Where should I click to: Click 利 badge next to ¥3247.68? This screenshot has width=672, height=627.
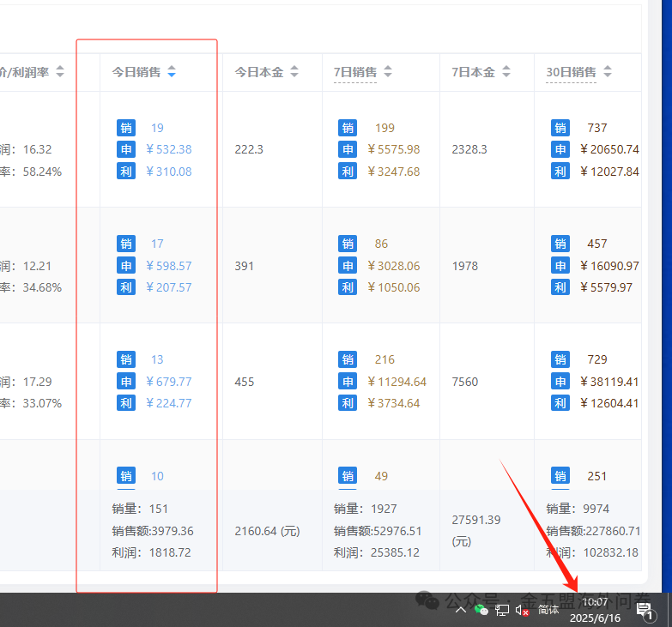click(348, 172)
